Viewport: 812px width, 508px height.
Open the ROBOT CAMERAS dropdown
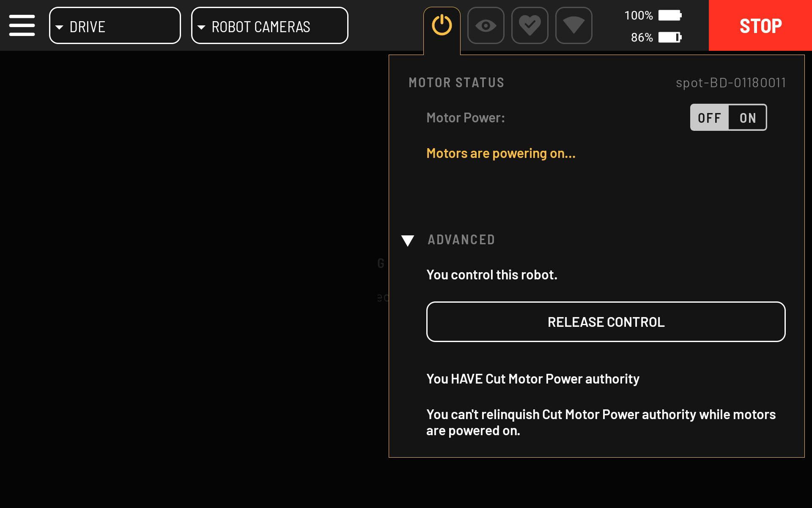click(269, 25)
